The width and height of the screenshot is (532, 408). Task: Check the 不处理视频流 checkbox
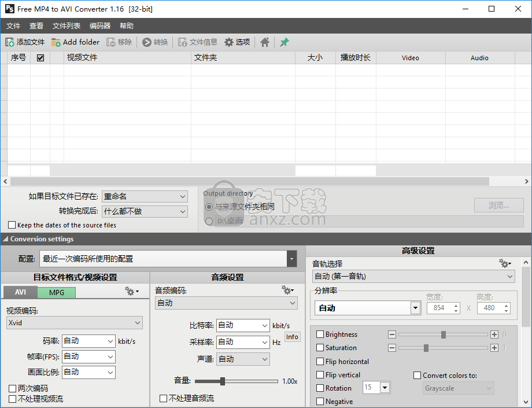tap(13, 399)
